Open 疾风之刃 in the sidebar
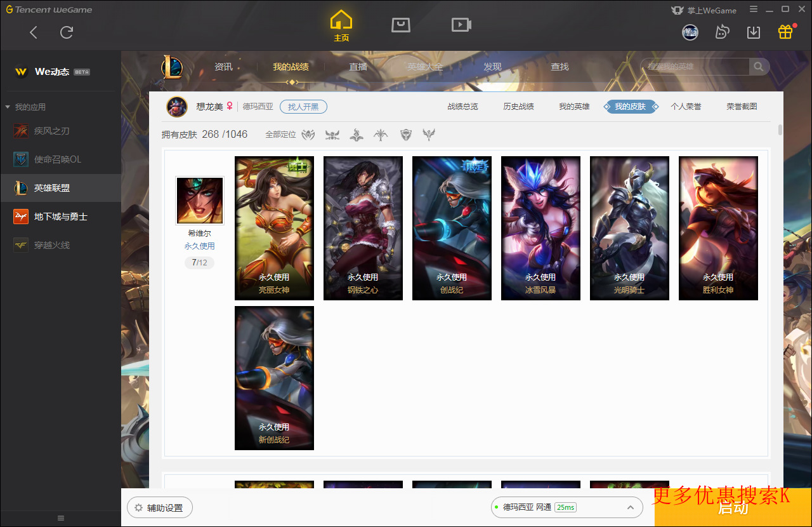The height and width of the screenshot is (527, 812). pos(60,131)
